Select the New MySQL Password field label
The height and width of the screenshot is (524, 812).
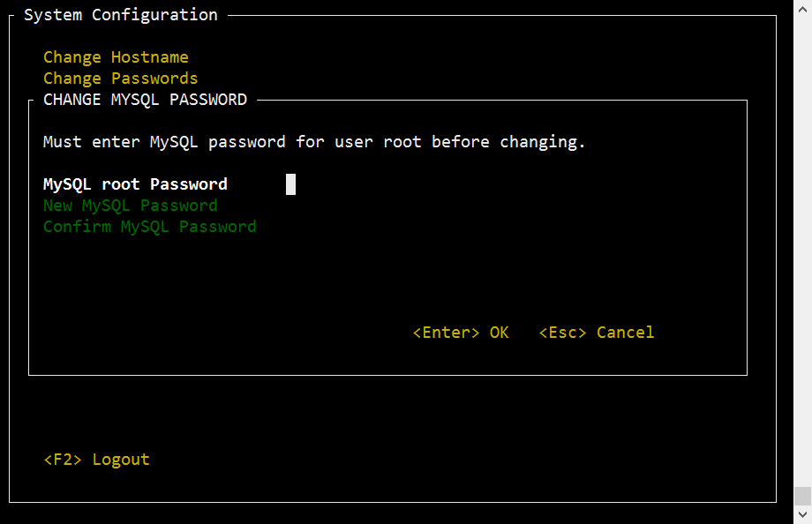131,206
